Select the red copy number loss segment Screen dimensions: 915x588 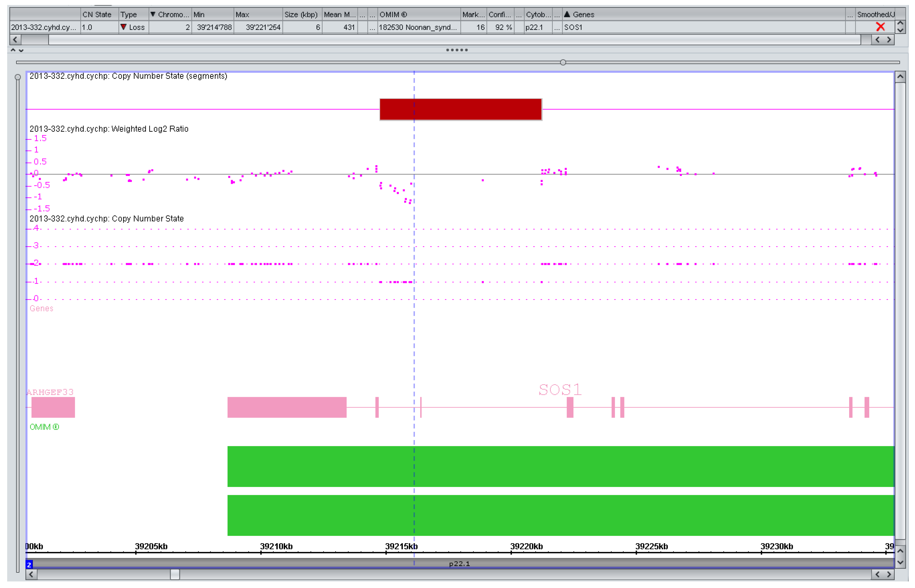(460, 110)
